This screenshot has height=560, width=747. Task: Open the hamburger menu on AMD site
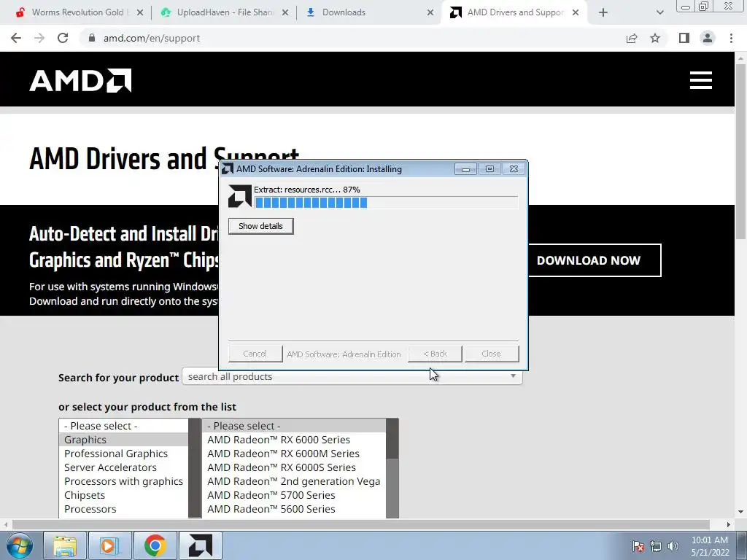[701, 80]
